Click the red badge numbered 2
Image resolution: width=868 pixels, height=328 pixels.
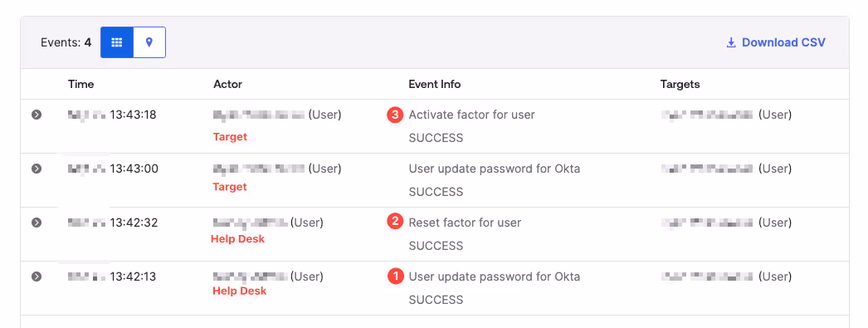pos(395,223)
